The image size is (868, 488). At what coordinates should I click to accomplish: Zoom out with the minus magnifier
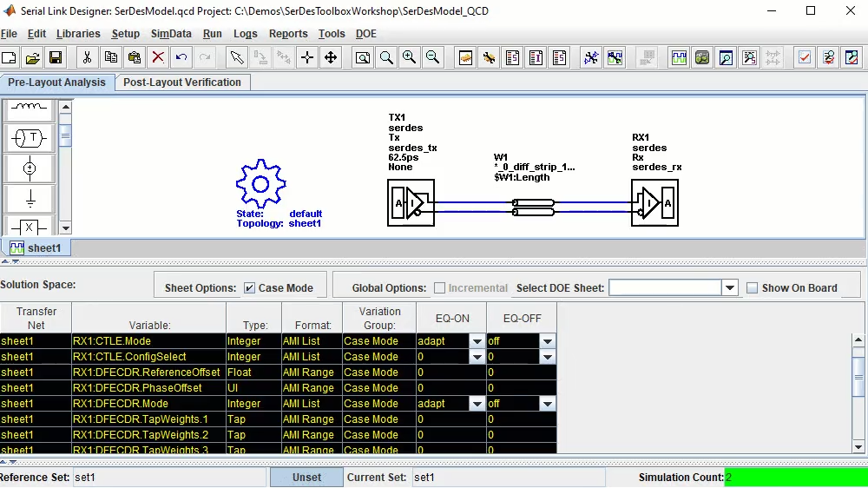point(433,57)
